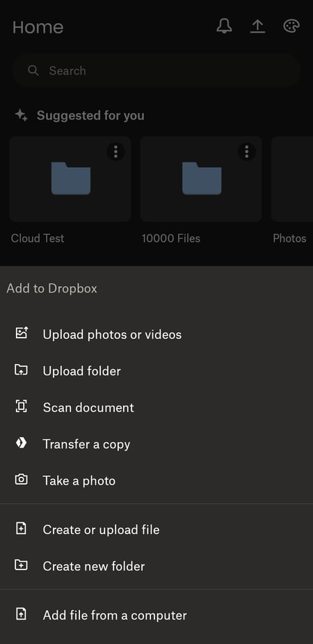Viewport: 313px width, 644px height.
Task: Open the three-dot menu on 10000 Files folder
Action: point(246,152)
